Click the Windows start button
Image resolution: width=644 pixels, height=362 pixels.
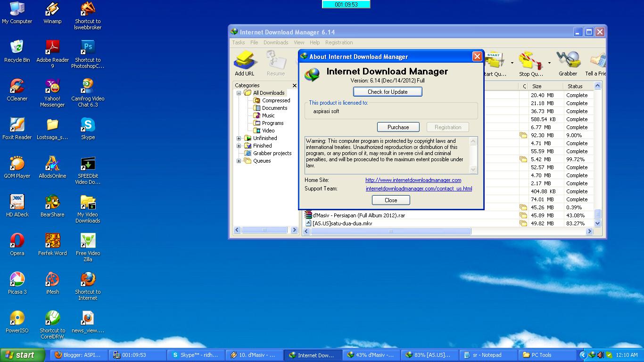click(x=22, y=355)
